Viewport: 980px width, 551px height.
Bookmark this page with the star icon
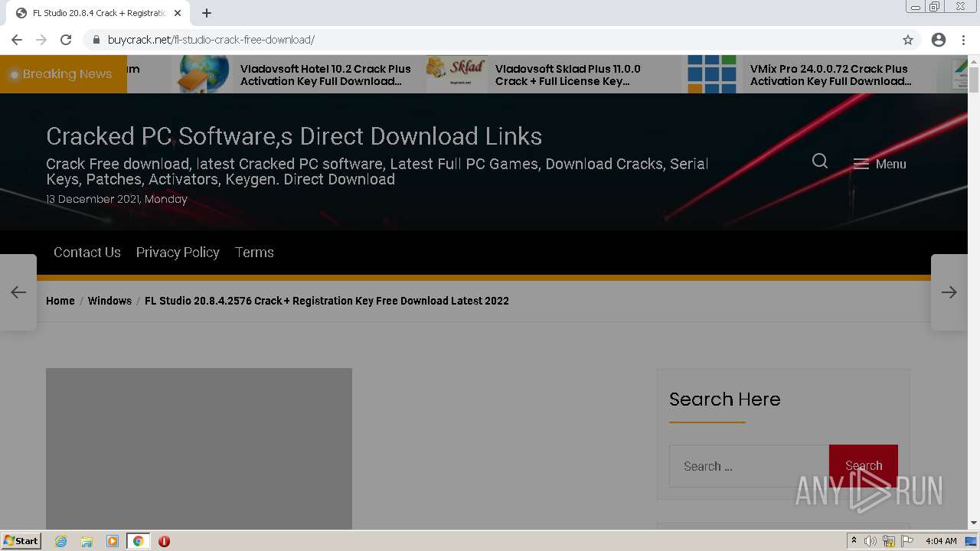pyautogui.click(x=908, y=40)
